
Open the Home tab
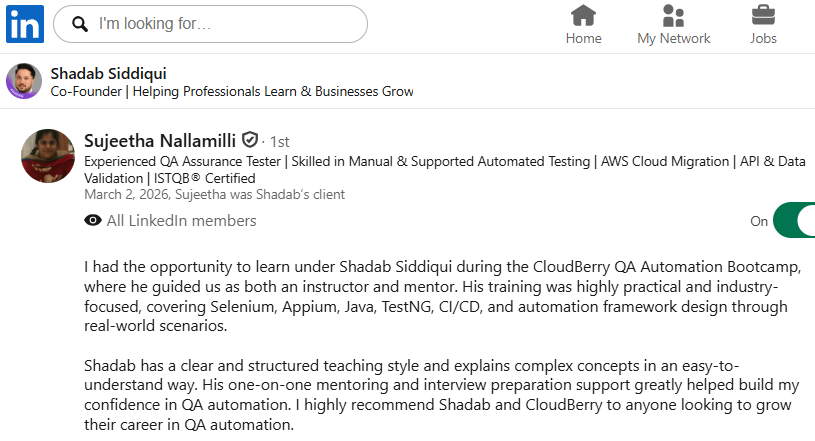[583, 26]
